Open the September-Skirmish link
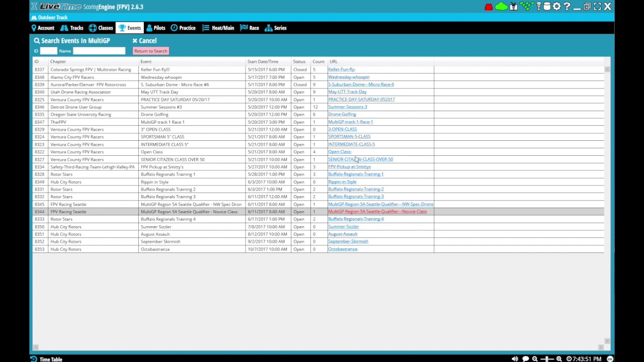Viewport: 644px width, 362px height. click(x=348, y=241)
